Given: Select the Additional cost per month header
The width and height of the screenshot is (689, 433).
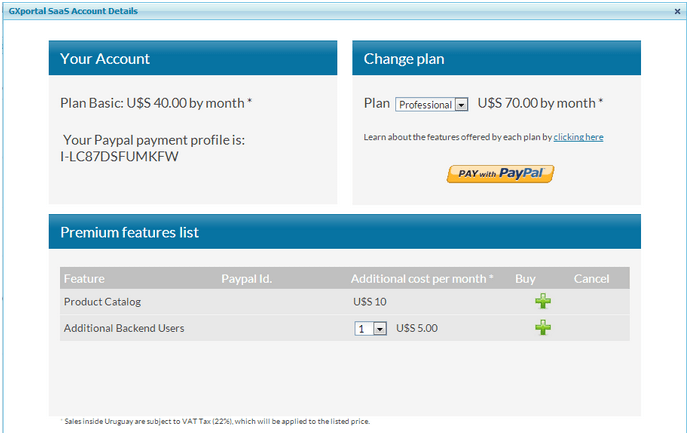Looking at the screenshot, I should pos(421,279).
